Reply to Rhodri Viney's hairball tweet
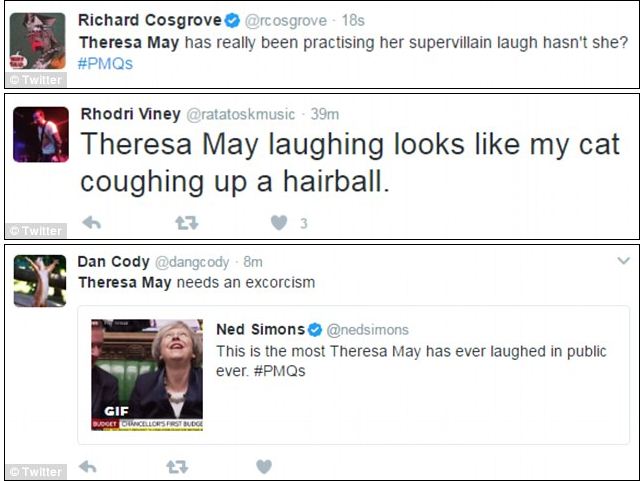 tap(91, 222)
